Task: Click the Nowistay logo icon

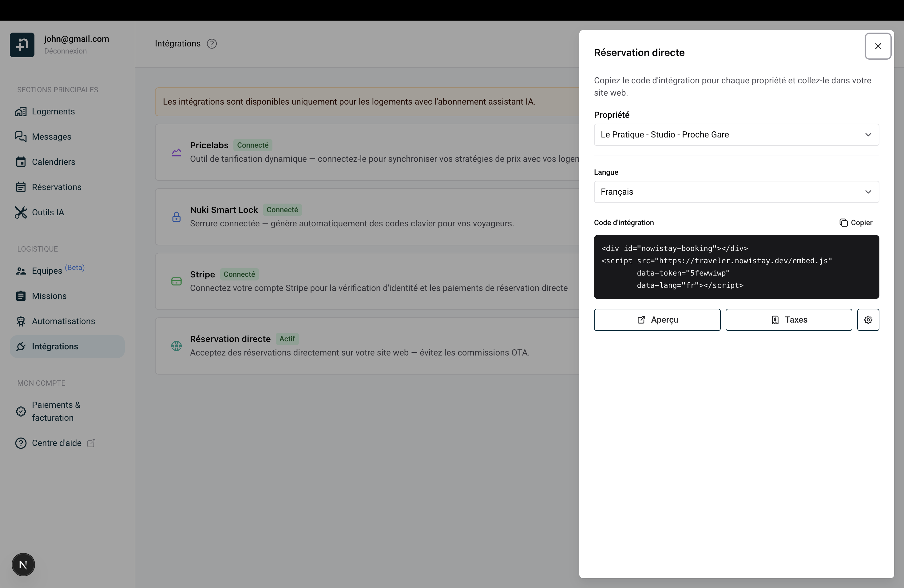Action: 22,45
